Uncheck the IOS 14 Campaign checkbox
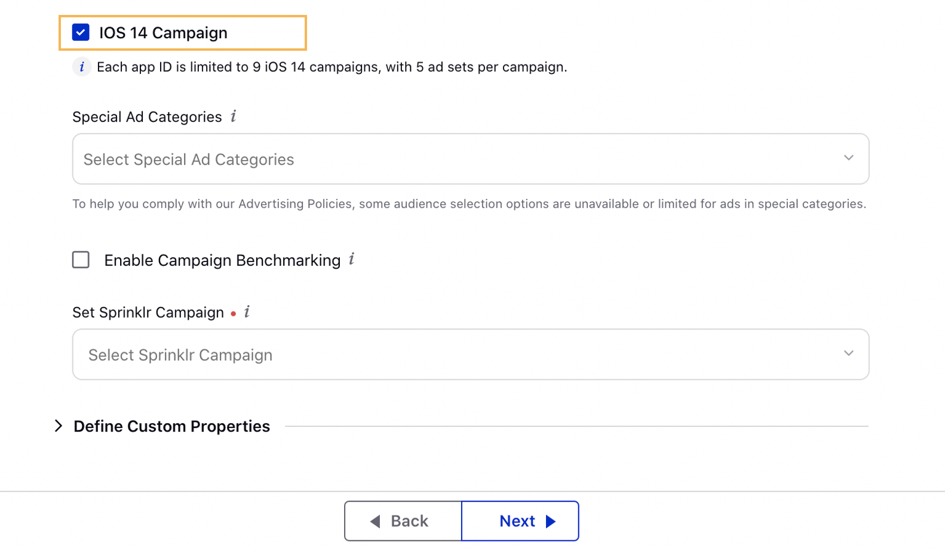Viewport: 945px width, 560px height. pyautogui.click(x=81, y=32)
